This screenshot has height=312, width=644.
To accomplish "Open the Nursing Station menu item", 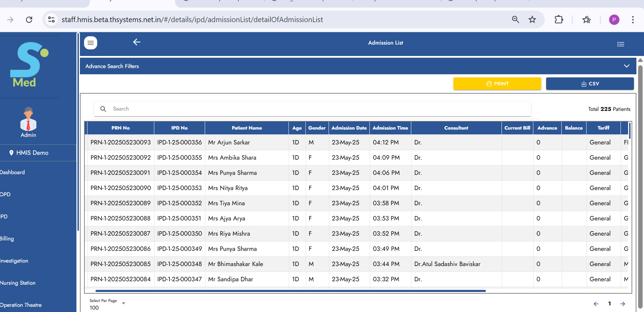I will [x=18, y=283].
